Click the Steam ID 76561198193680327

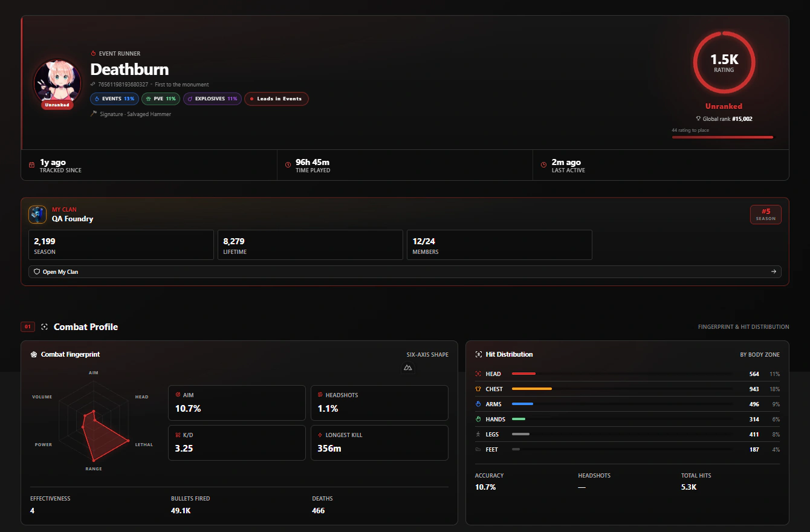tap(123, 85)
